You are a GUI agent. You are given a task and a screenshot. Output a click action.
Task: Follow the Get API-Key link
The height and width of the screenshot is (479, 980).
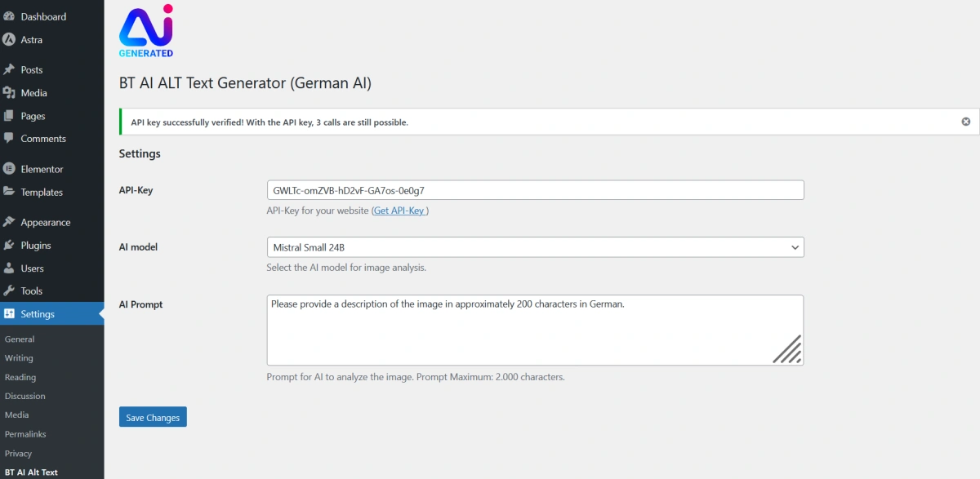(399, 210)
